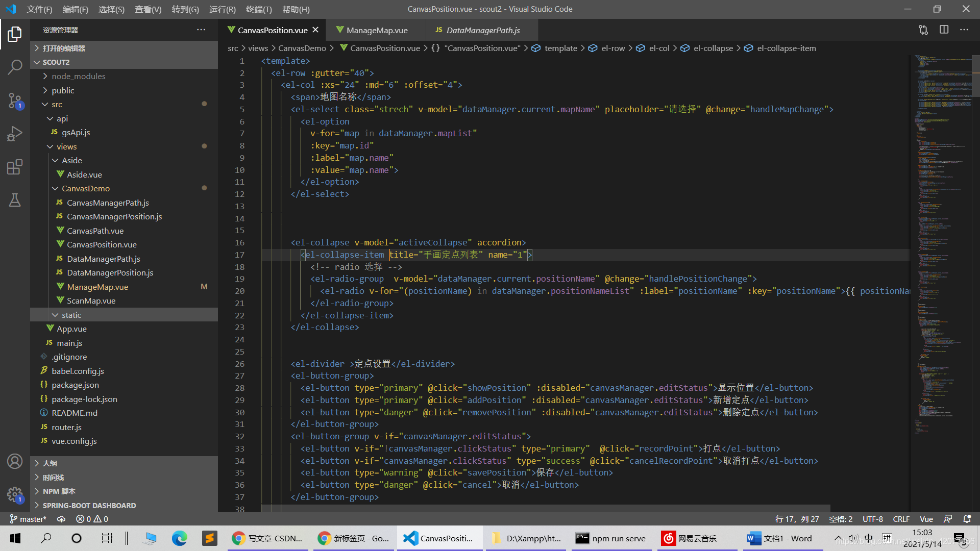This screenshot has height=551, width=980.
Task: Click Explorer panel more actions ellipsis
Action: [201, 30]
